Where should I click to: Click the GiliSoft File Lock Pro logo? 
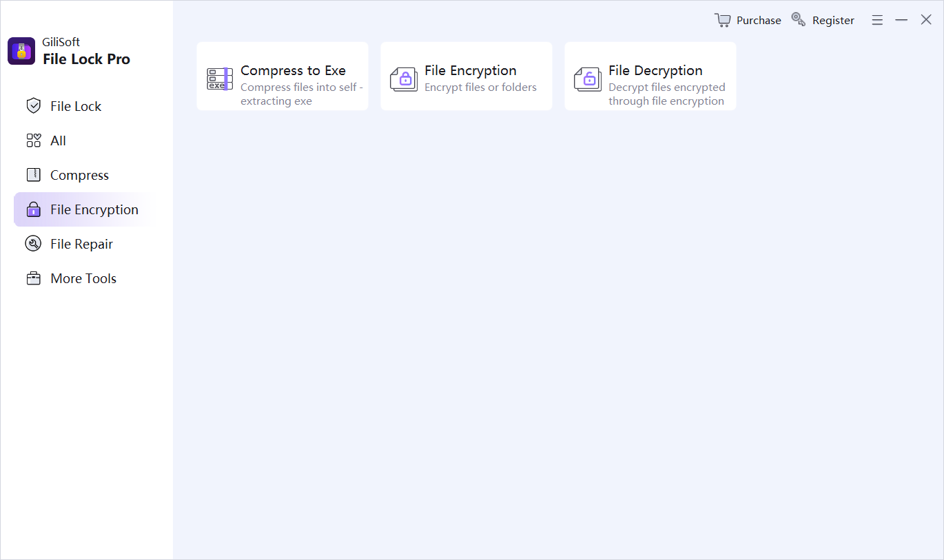[21, 51]
